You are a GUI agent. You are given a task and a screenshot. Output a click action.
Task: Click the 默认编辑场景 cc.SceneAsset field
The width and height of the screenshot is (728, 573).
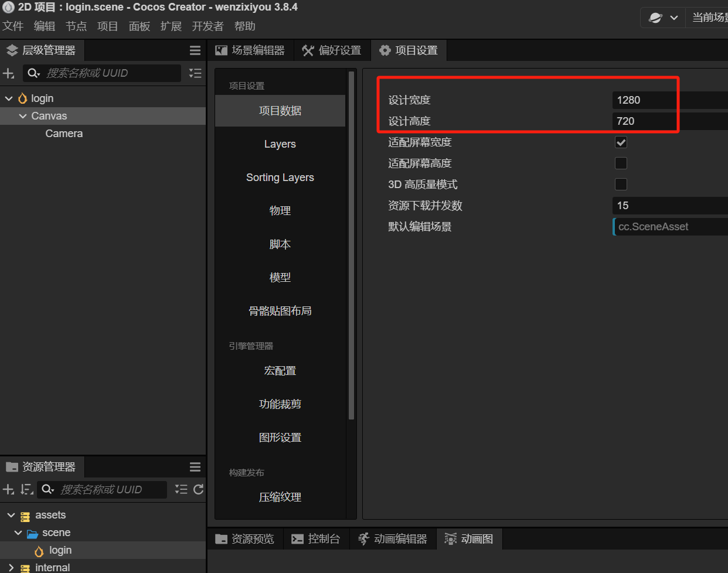[x=670, y=227]
